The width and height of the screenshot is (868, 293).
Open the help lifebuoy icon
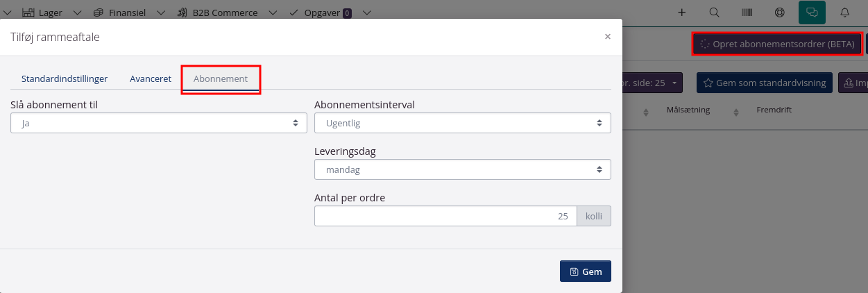click(x=779, y=12)
